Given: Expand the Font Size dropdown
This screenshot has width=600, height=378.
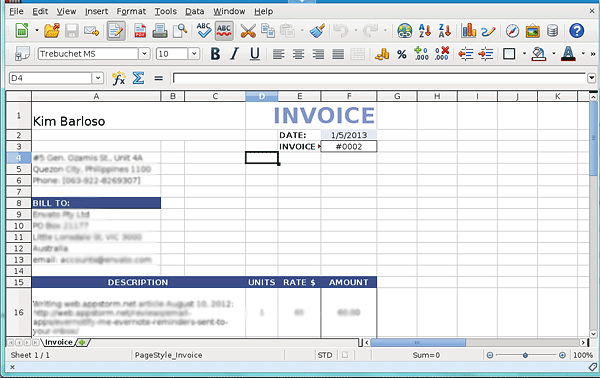Looking at the screenshot, I should coord(194,54).
